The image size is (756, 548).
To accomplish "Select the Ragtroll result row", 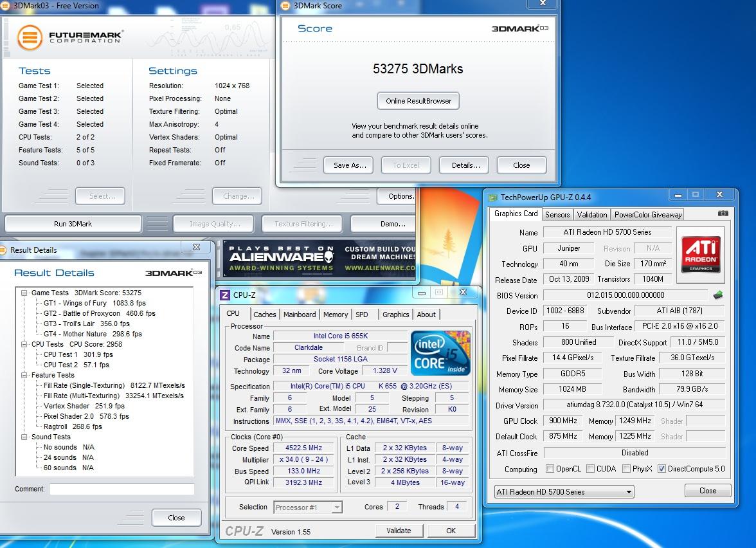I will coord(73,426).
